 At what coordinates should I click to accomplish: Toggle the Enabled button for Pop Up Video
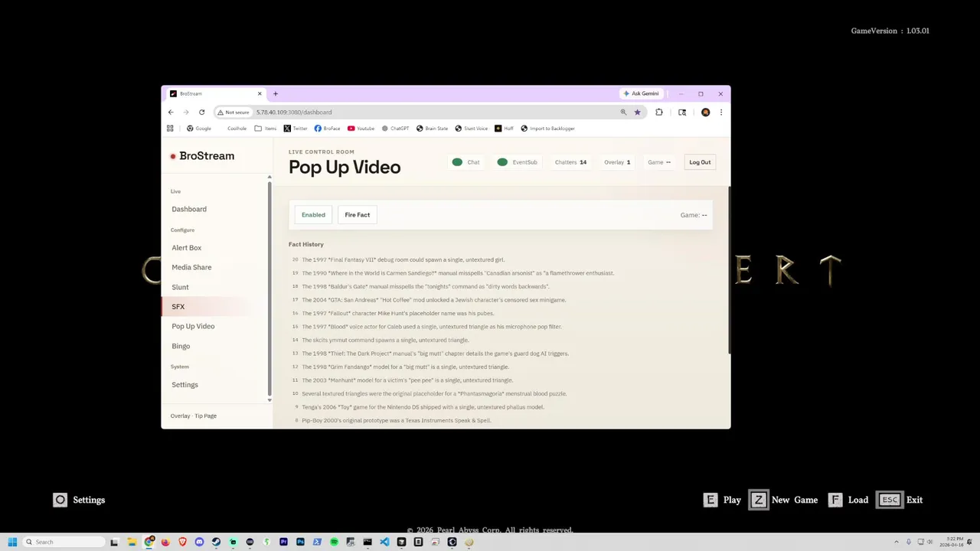tap(313, 215)
